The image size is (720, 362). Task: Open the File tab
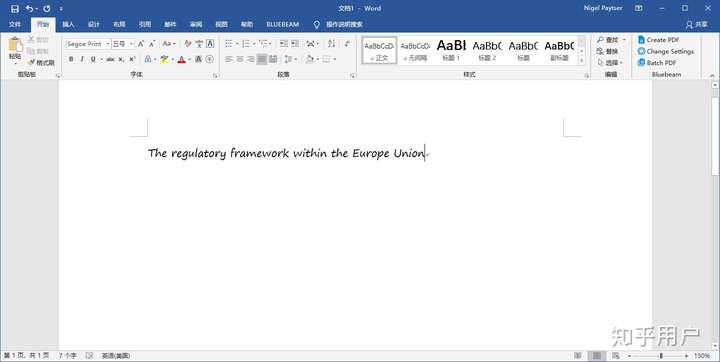[15, 24]
